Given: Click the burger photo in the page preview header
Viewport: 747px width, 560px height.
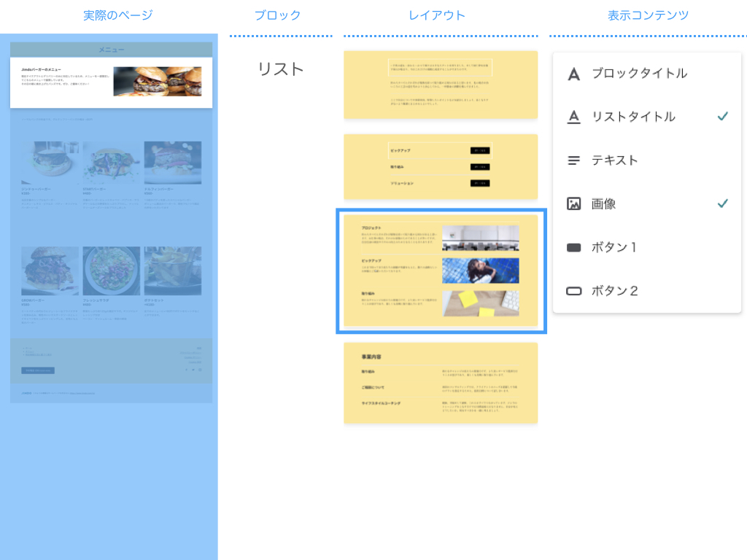Looking at the screenshot, I should [x=158, y=82].
